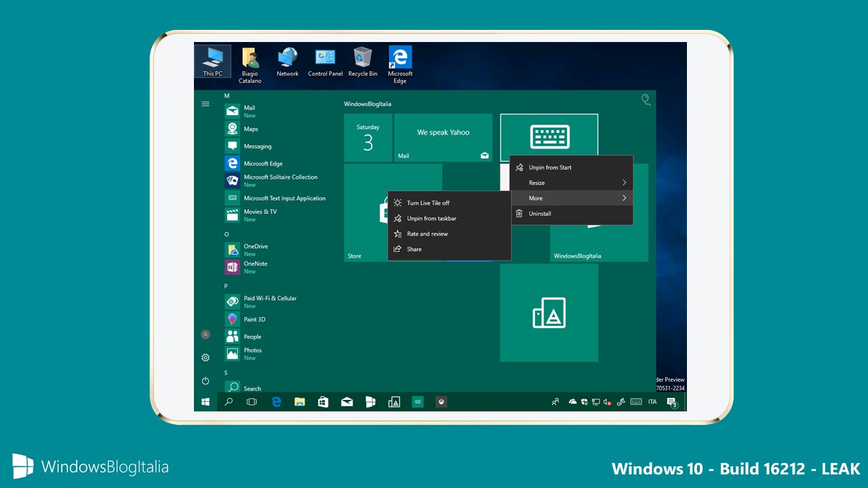Open the People app in the list

(275, 336)
